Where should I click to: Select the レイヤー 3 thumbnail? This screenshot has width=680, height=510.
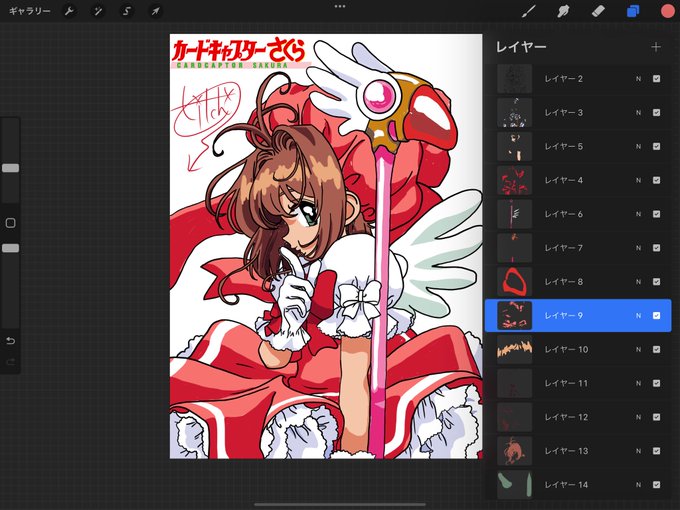coord(514,112)
